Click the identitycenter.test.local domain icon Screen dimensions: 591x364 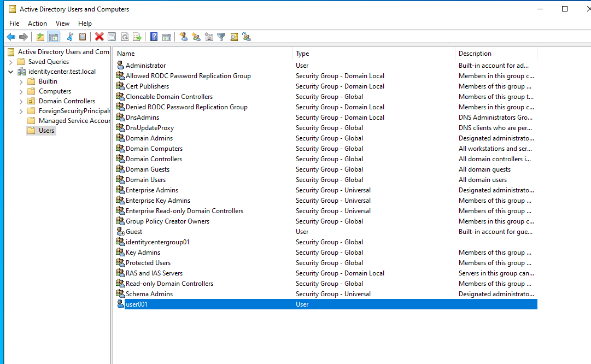pos(22,72)
